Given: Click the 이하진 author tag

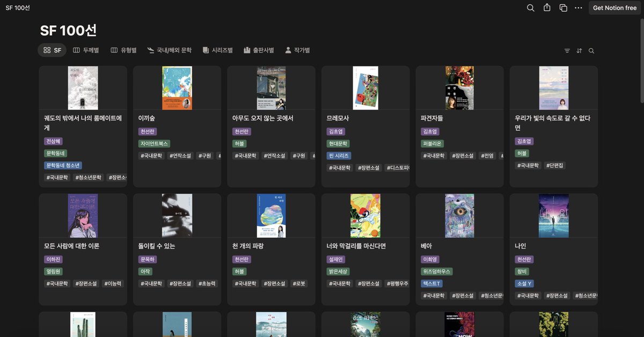Looking at the screenshot, I should pyautogui.click(x=53, y=259).
